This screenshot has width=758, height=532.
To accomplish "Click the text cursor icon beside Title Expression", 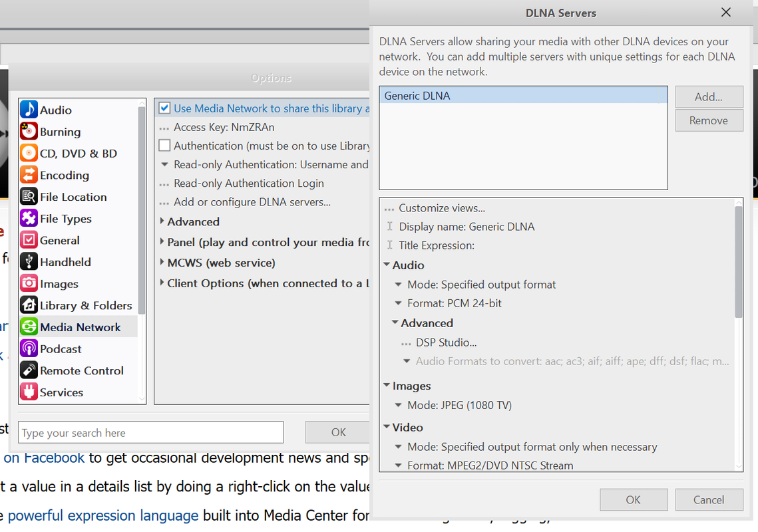I will coord(389,245).
